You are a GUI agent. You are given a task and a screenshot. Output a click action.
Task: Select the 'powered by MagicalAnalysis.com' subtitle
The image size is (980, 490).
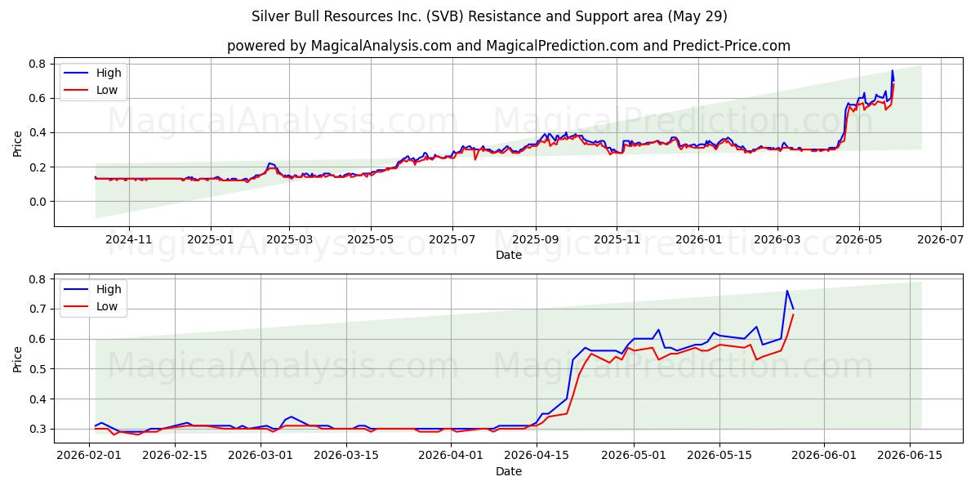509,46
